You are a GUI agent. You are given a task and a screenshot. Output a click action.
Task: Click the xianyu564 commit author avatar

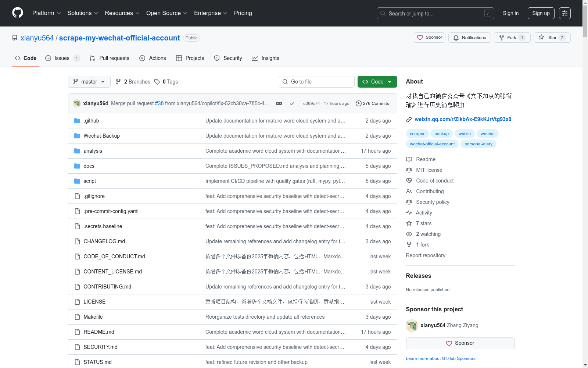point(77,103)
